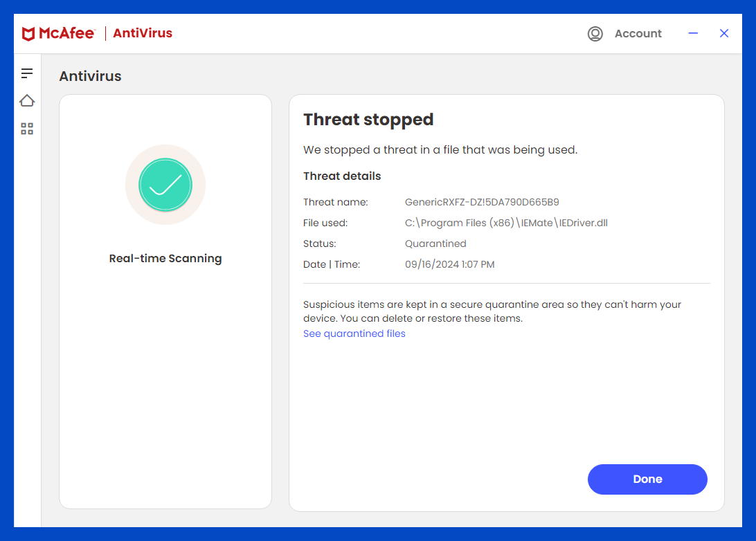Click the Done button
This screenshot has width=756, height=541.
pyautogui.click(x=647, y=479)
